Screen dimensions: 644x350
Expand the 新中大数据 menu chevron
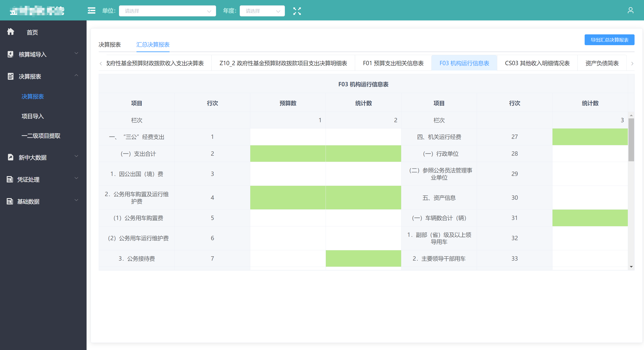(x=76, y=156)
